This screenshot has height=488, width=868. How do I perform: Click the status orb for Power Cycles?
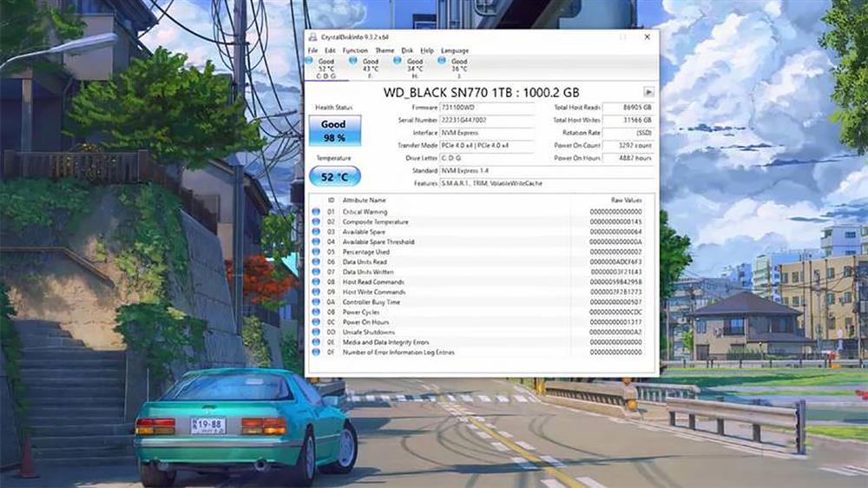click(316, 312)
